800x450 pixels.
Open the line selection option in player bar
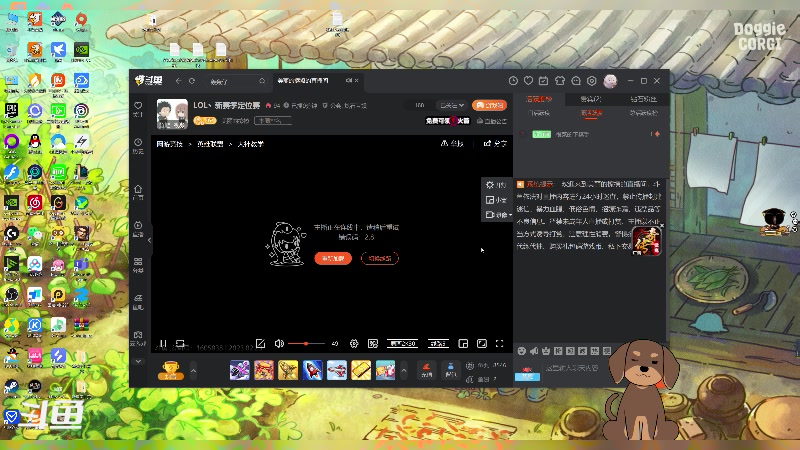[x=438, y=343]
